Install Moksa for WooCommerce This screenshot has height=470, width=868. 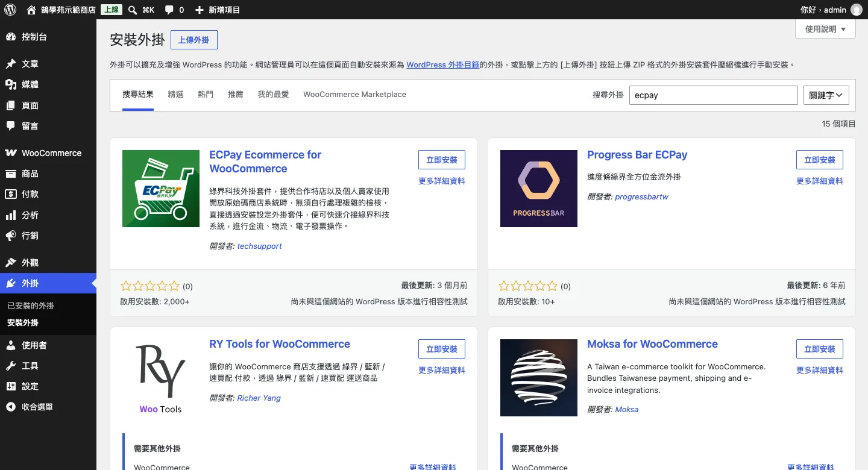pyautogui.click(x=820, y=349)
